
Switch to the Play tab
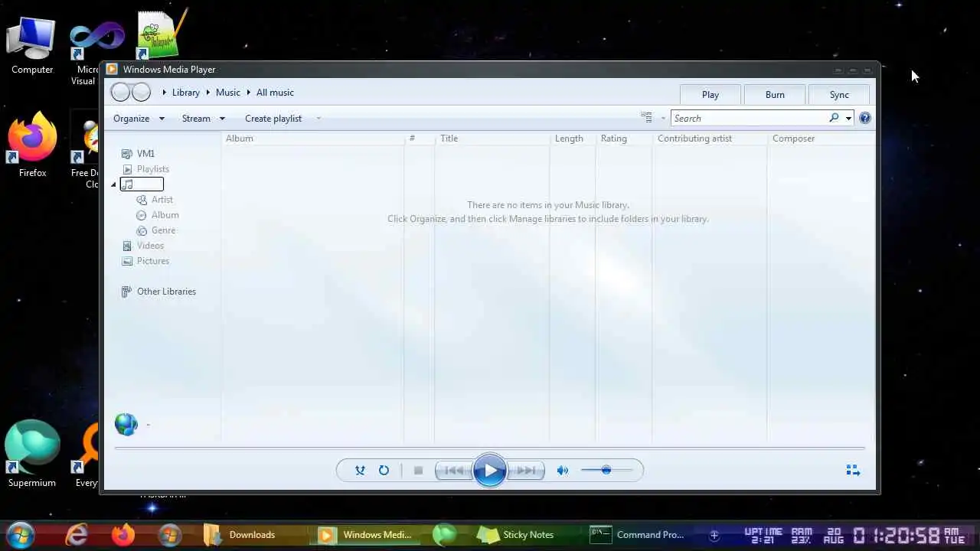point(710,94)
